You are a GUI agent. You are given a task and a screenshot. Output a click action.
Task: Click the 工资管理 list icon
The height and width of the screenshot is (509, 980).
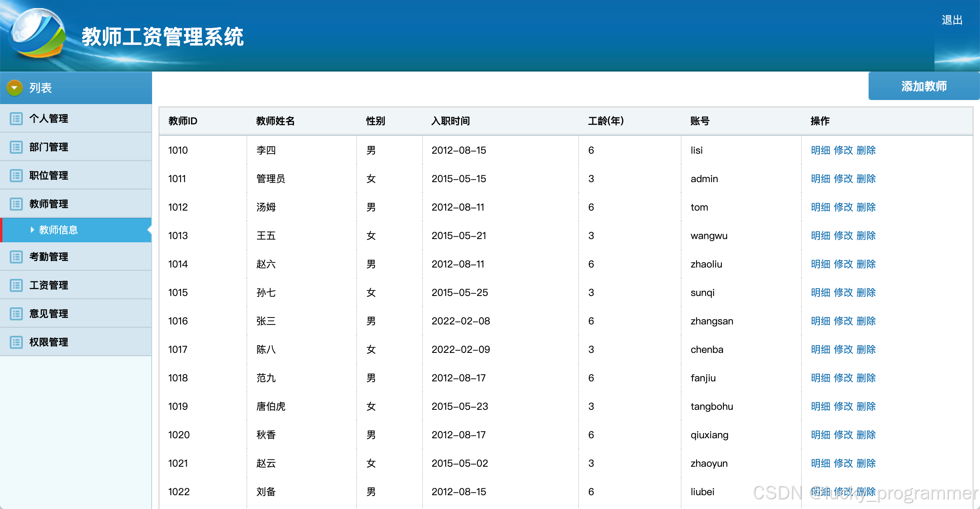coord(16,285)
